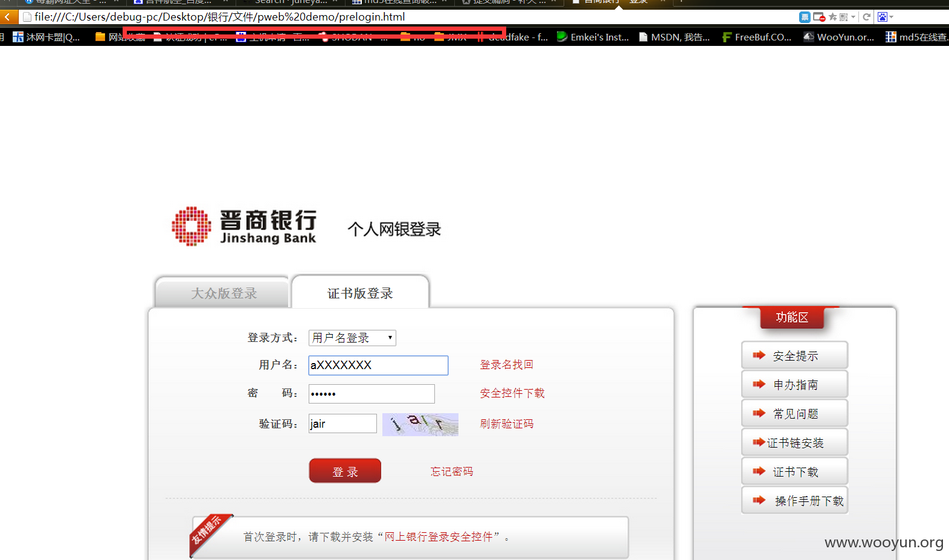949x560 pixels.
Task: Click the page reload icon
Action: pos(866,17)
